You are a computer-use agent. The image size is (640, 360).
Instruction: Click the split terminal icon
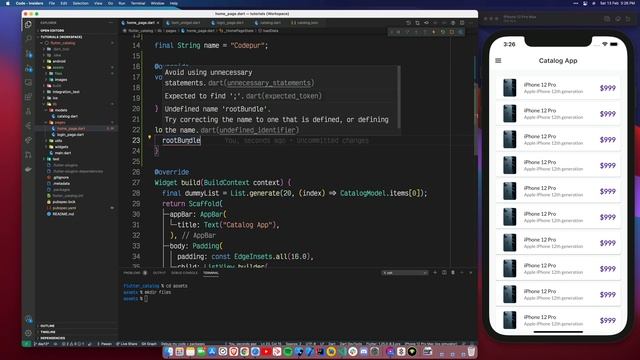point(444,272)
